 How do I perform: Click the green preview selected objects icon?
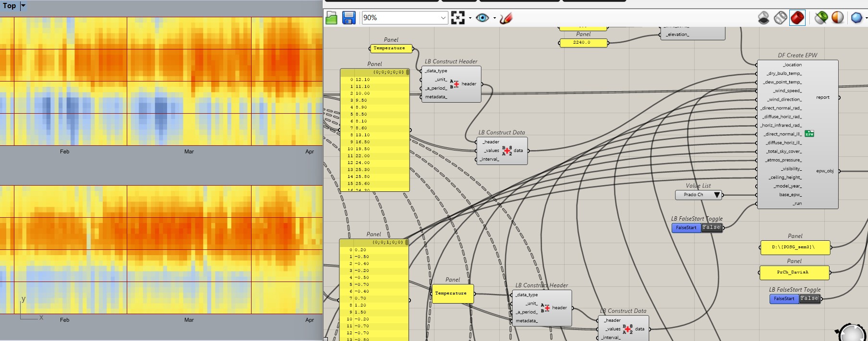[x=821, y=18]
